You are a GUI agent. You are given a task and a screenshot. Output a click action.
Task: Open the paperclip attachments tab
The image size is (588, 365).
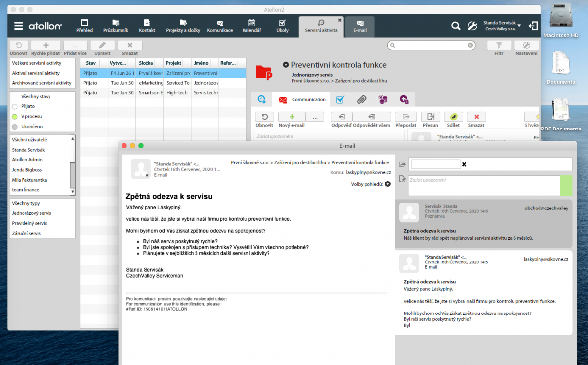(361, 100)
